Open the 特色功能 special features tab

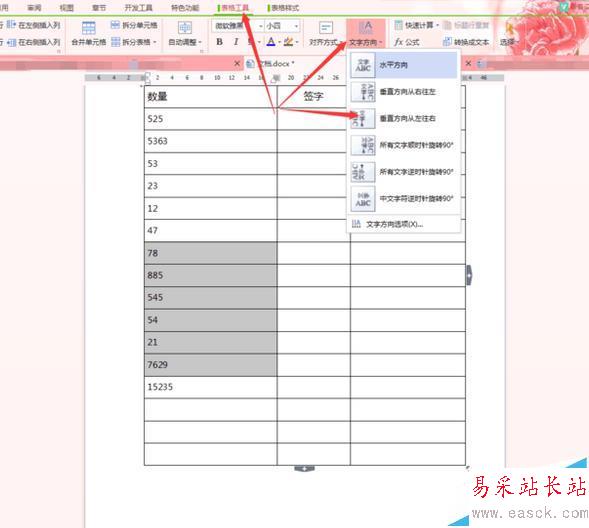tap(185, 8)
